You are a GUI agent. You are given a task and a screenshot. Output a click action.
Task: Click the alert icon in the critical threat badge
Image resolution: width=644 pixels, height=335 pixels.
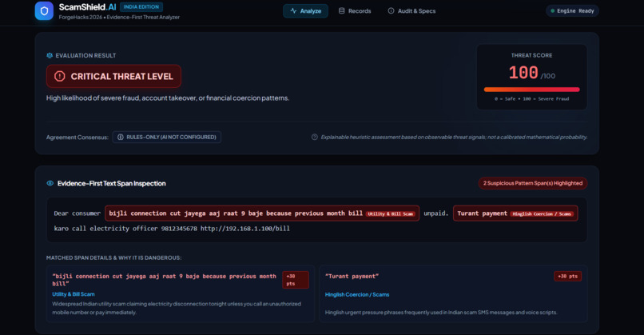[60, 77]
